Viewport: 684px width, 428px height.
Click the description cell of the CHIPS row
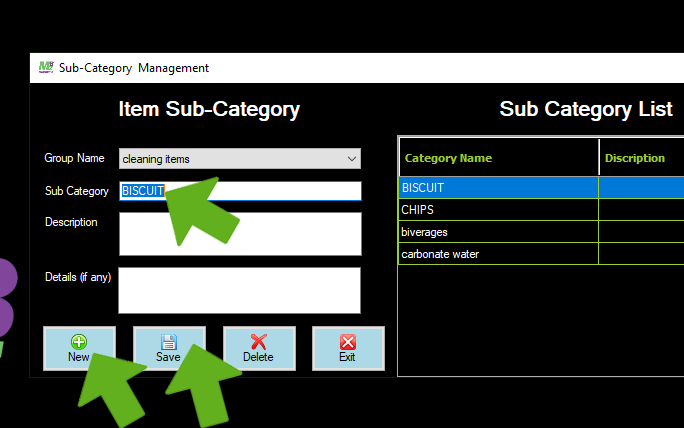coord(640,210)
